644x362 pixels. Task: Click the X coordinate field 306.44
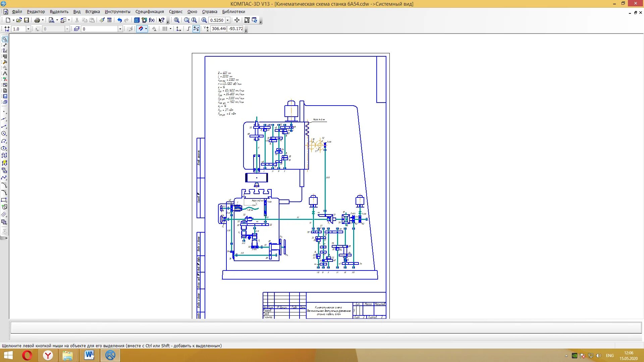(x=218, y=29)
